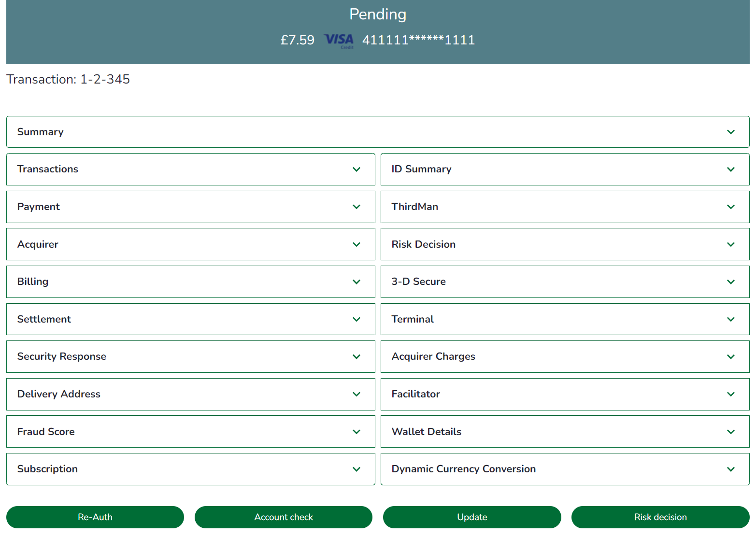
Task: Click the Account check button
Action: tap(283, 517)
